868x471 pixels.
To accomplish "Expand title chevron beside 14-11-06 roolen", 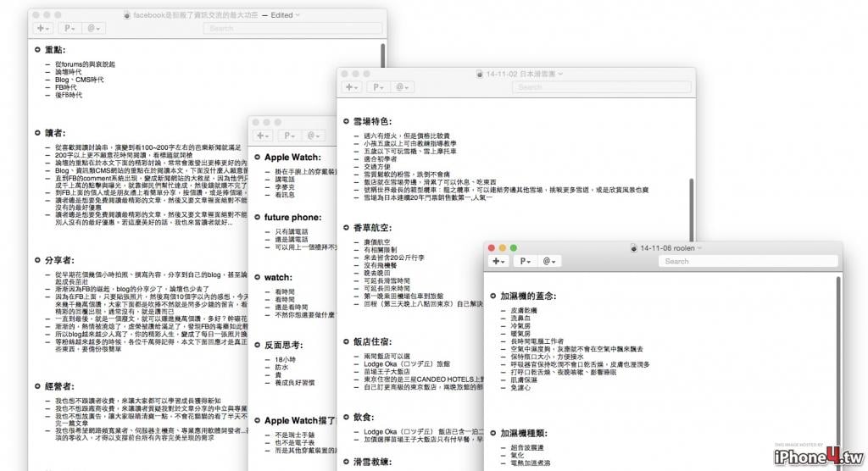I will pyautogui.click(x=699, y=248).
